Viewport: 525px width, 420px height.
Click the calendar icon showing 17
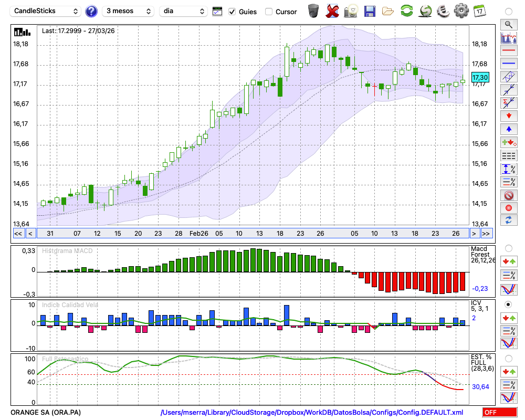(479, 11)
